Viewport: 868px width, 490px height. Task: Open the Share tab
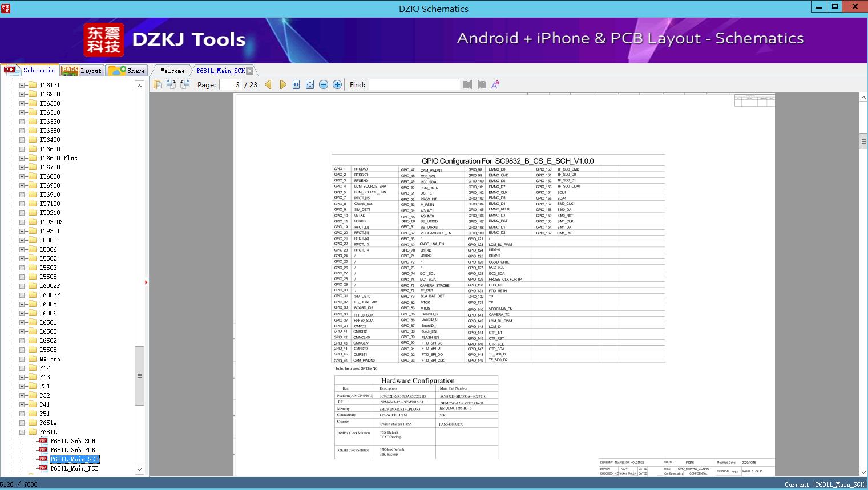(x=127, y=70)
